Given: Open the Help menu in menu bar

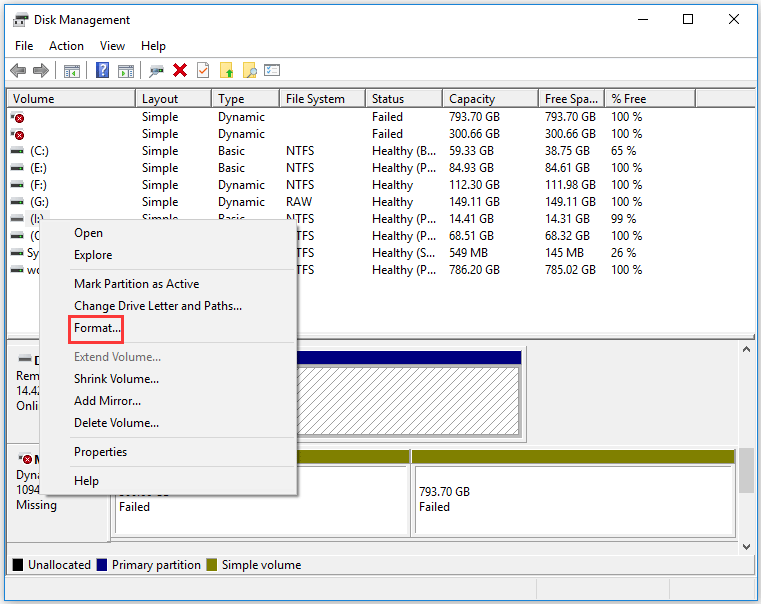Looking at the screenshot, I should (153, 46).
